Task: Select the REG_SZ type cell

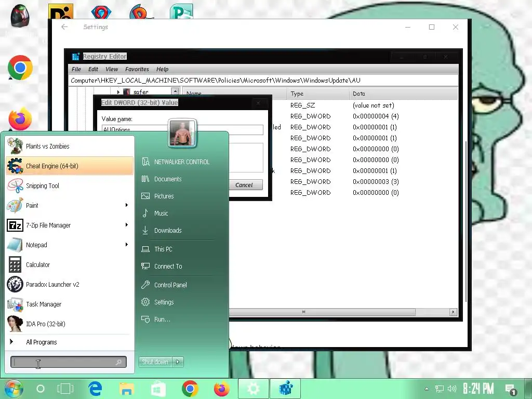Action: [303, 105]
